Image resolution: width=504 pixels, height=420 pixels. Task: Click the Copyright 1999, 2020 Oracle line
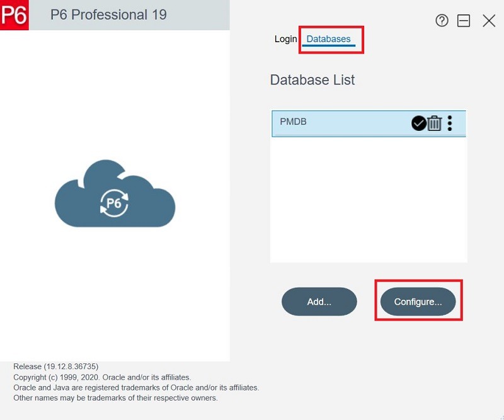(x=102, y=377)
